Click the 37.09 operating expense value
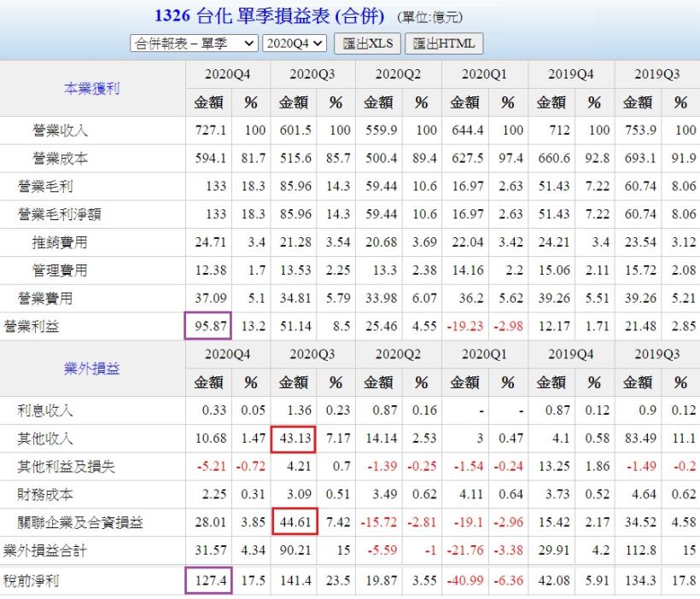Screen dimensions: 700x599 [210, 298]
